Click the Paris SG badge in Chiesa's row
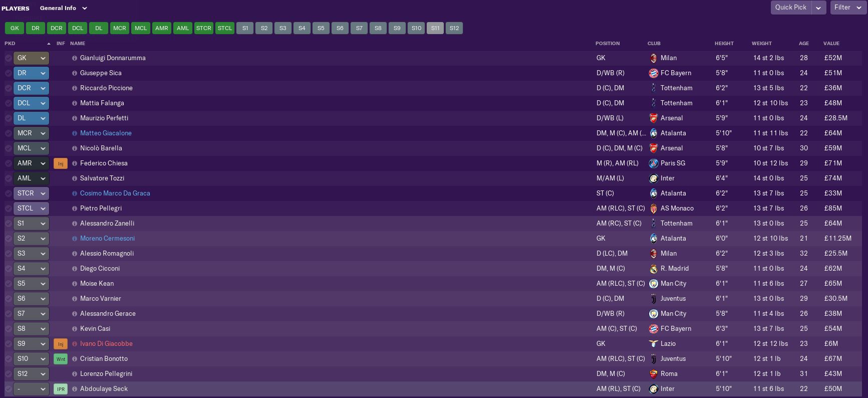Image resolution: width=868 pixels, height=398 pixels. point(653,163)
